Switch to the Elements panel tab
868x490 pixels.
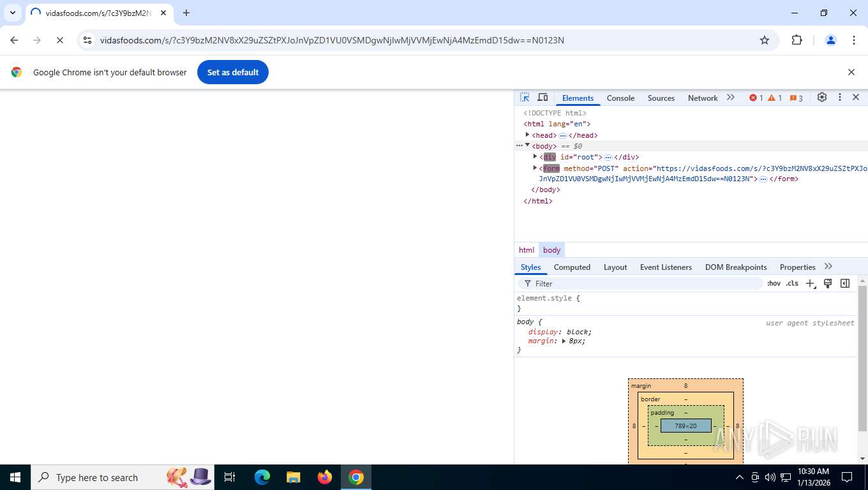[578, 98]
